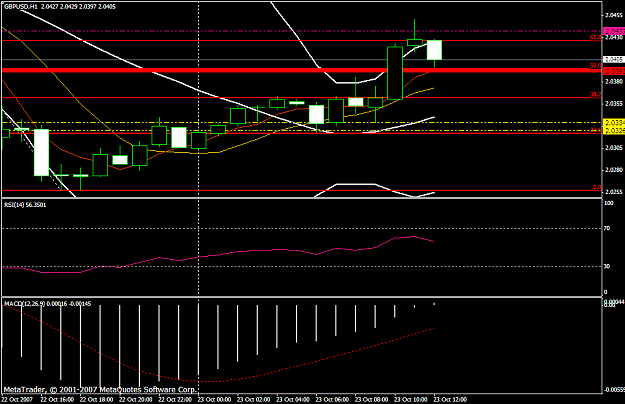The width and height of the screenshot is (625, 404).
Task: Click the 38.2 Fibonacci level label
Action: point(596,94)
